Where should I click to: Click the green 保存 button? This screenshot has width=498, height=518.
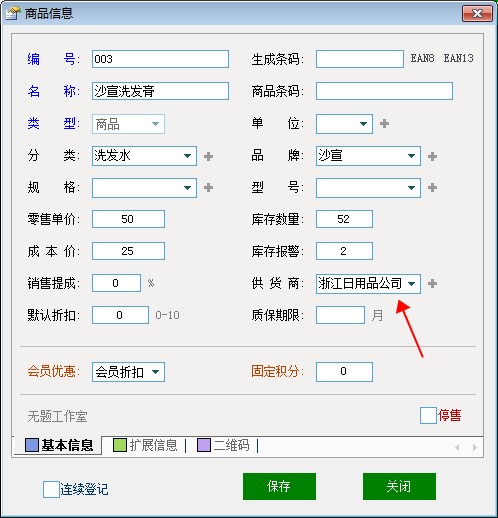click(279, 486)
